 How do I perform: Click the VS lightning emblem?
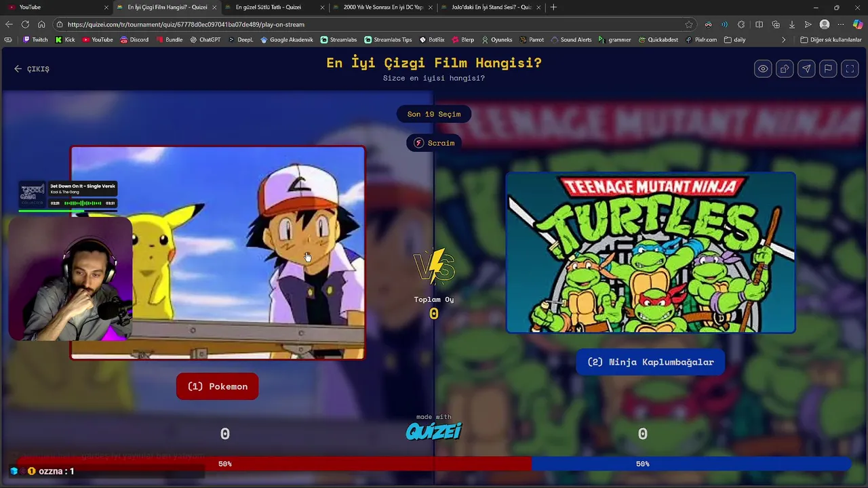click(x=434, y=266)
